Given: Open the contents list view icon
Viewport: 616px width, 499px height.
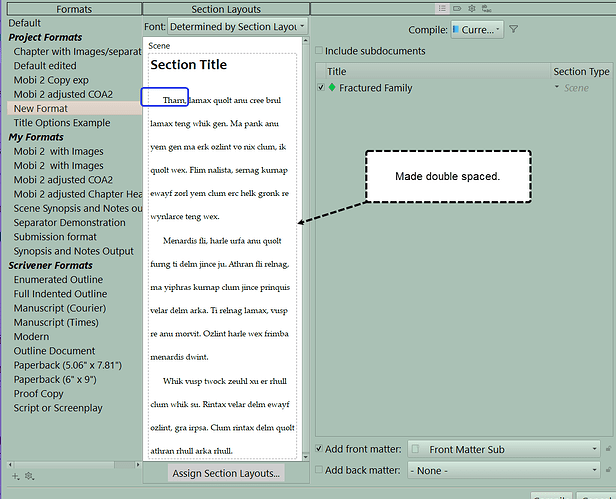Looking at the screenshot, I should pyautogui.click(x=442, y=8).
